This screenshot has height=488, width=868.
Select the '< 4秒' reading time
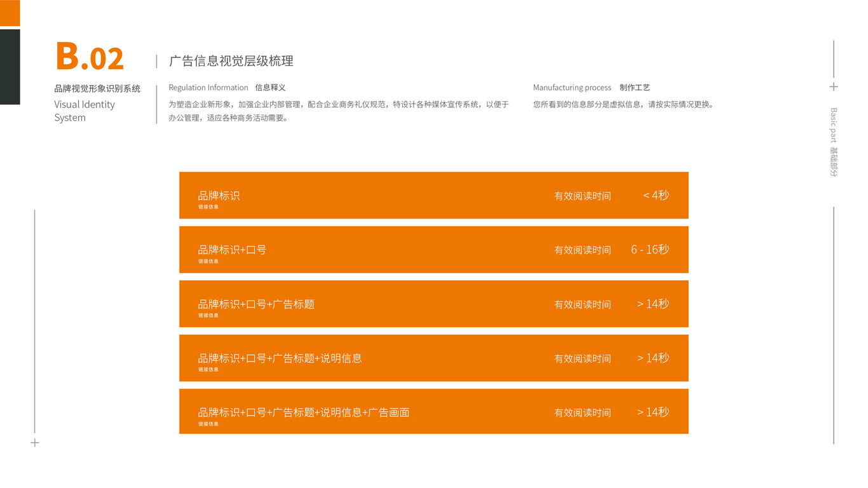pos(656,195)
